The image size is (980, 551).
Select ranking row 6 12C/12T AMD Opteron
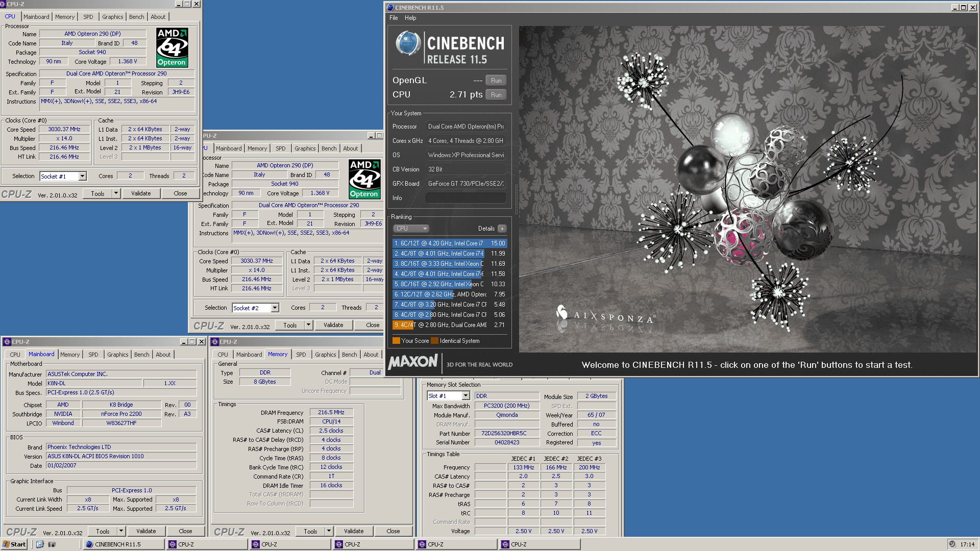(450, 294)
